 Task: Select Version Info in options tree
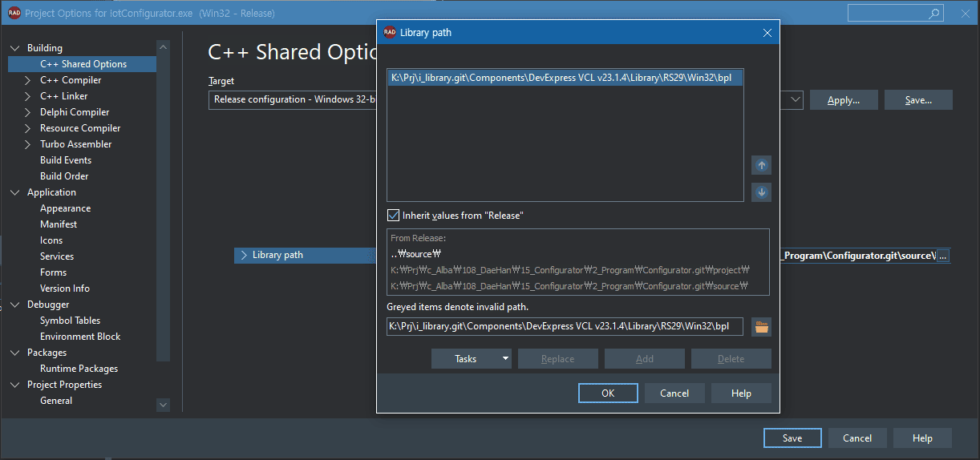click(65, 289)
